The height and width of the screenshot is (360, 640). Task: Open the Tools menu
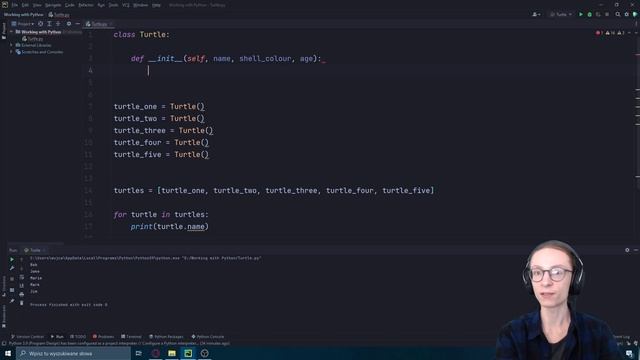113,5
